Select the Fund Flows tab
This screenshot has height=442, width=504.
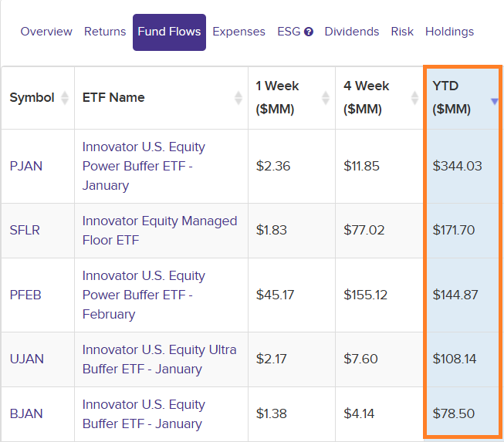(169, 32)
